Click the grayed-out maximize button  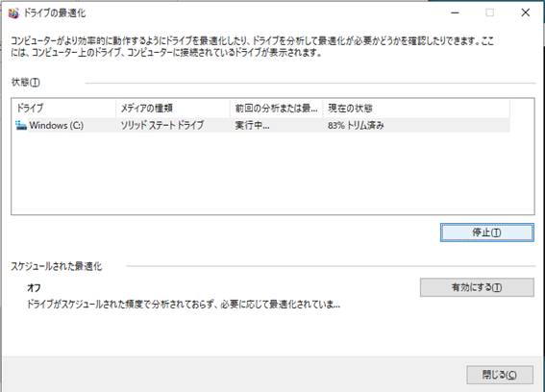pyautogui.click(x=490, y=12)
